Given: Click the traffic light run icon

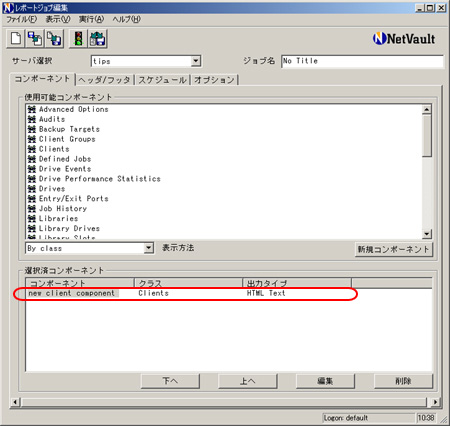Looking at the screenshot, I should pos(78,39).
